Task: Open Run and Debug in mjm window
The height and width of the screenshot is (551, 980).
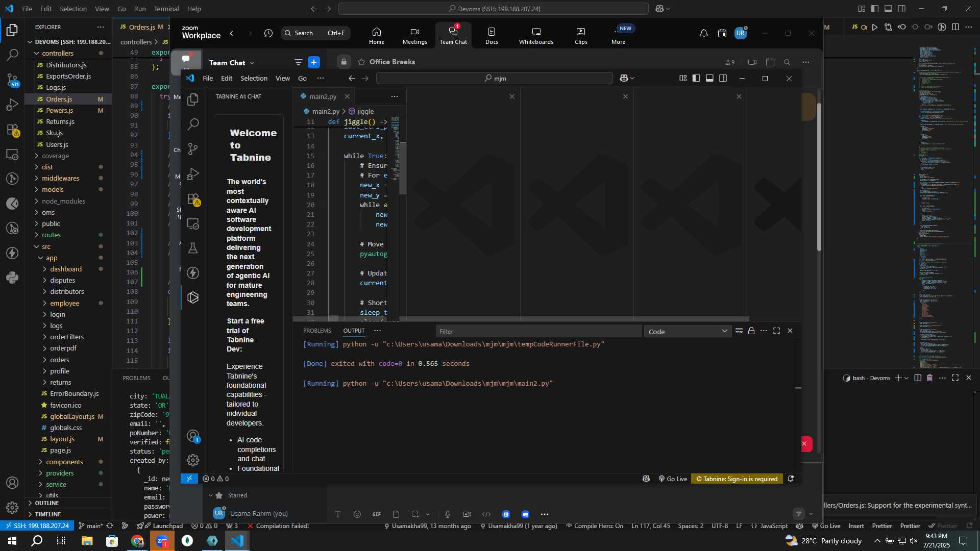Action: pos(193,174)
